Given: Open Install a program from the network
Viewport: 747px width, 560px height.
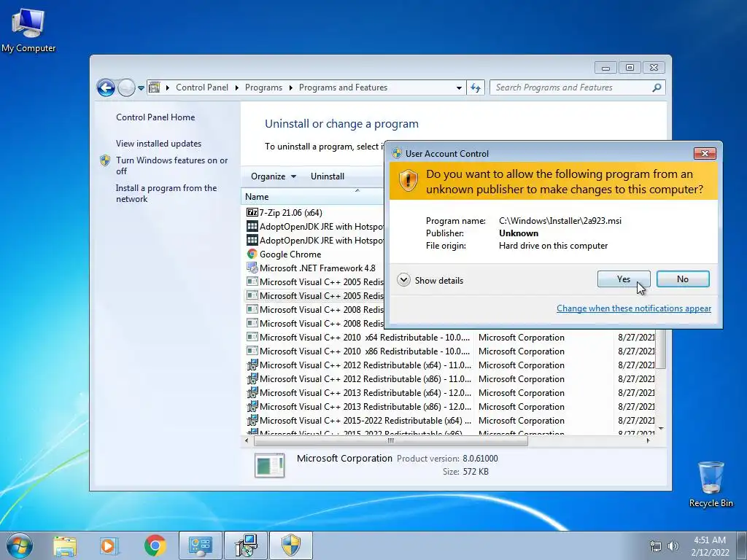Looking at the screenshot, I should pos(166,193).
